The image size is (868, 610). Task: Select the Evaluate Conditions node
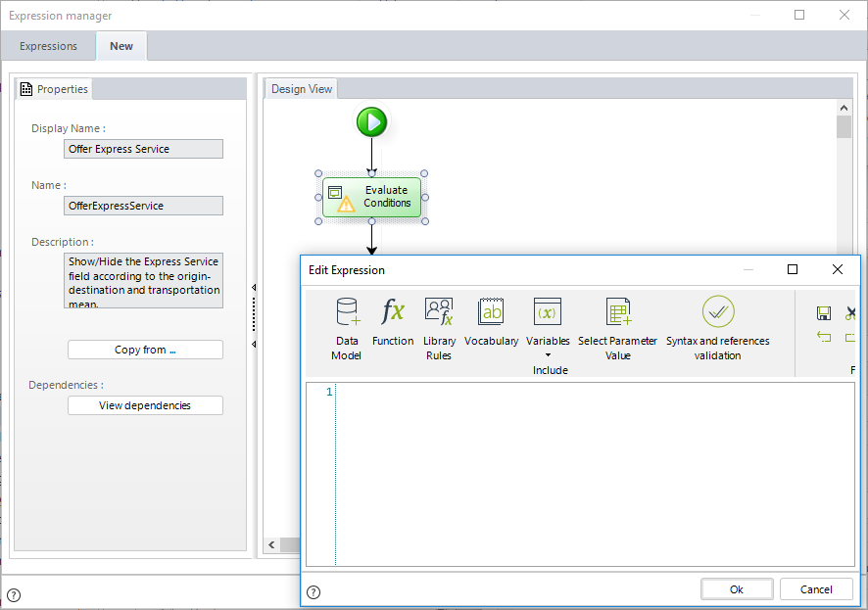coord(372,197)
